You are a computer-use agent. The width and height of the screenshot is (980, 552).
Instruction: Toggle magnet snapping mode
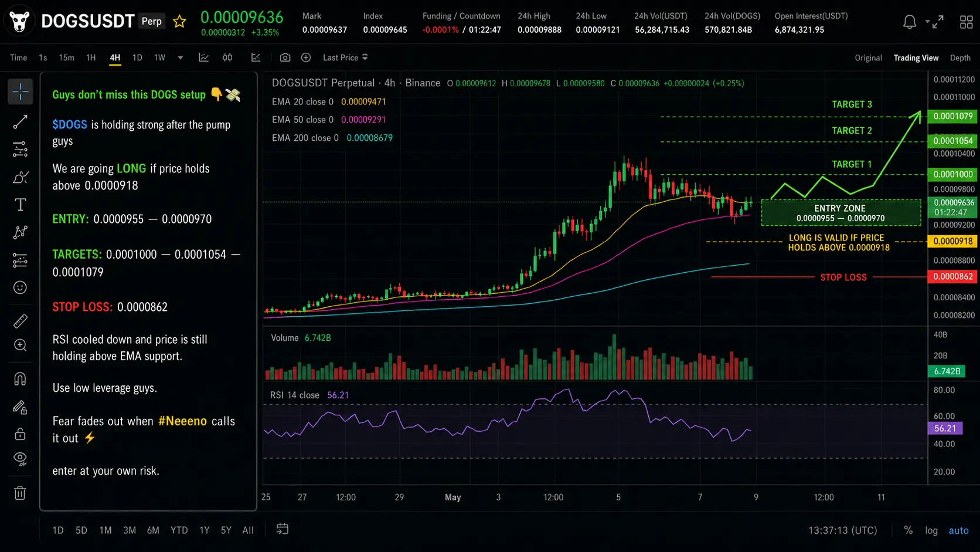(20, 379)
